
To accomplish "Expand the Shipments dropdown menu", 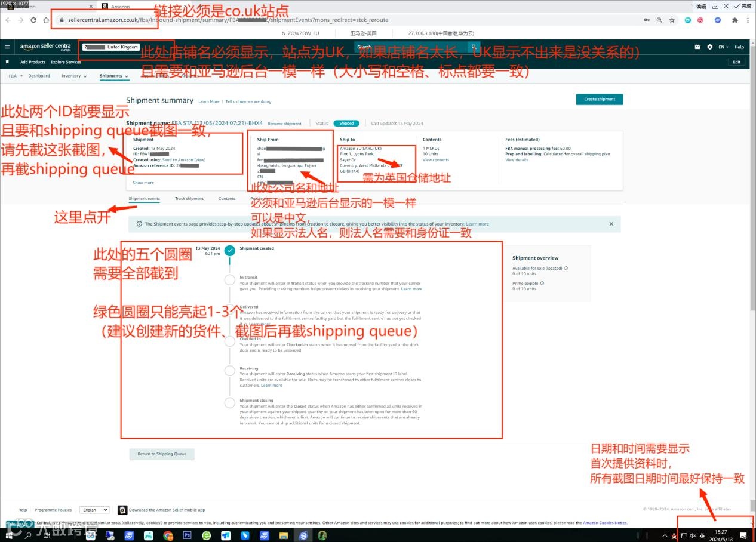I will point(113,76).
